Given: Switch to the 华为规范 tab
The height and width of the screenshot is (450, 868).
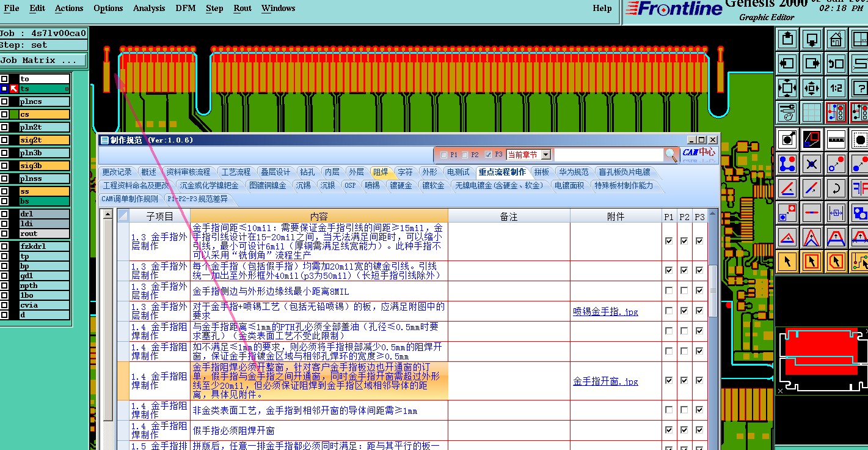Looking at the screenshot, I should click(574, 172).
